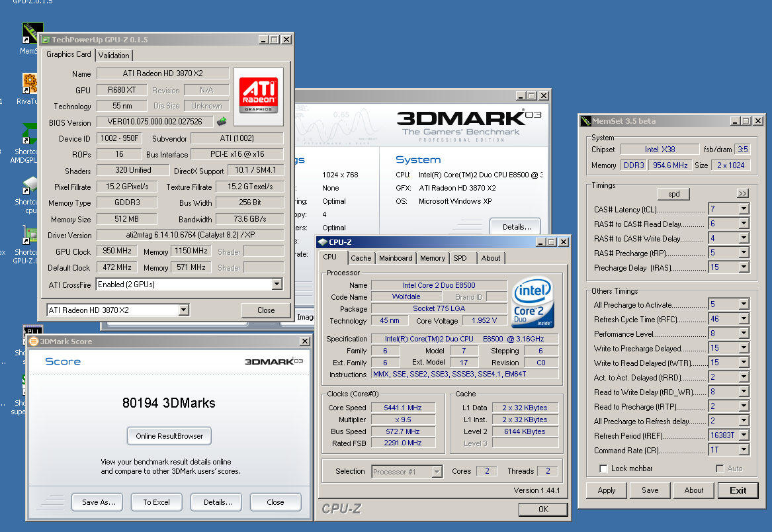Click the Save button in MemSet

click(650, 490)
